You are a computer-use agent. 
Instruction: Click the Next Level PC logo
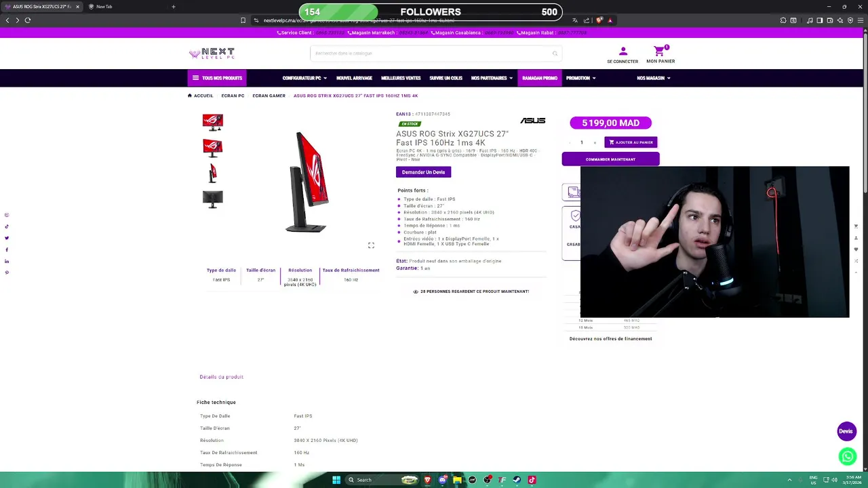click(x=212, y=54)
